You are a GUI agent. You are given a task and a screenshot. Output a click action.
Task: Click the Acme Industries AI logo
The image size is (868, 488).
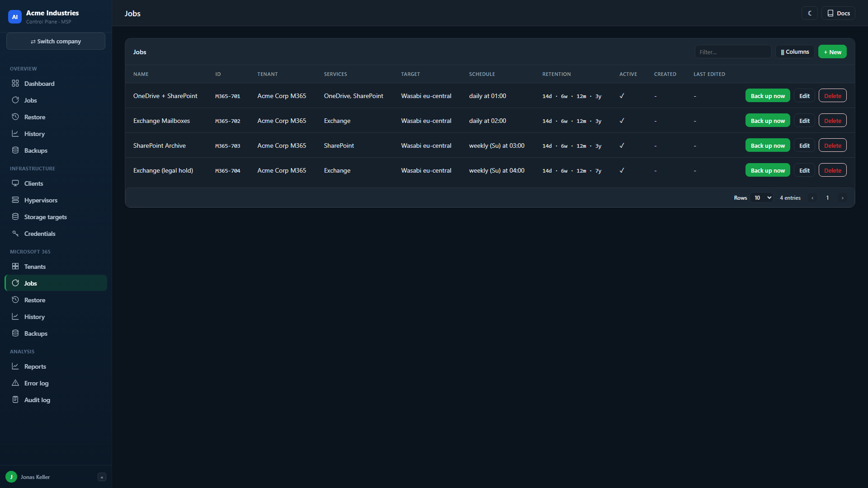point(15,17)
